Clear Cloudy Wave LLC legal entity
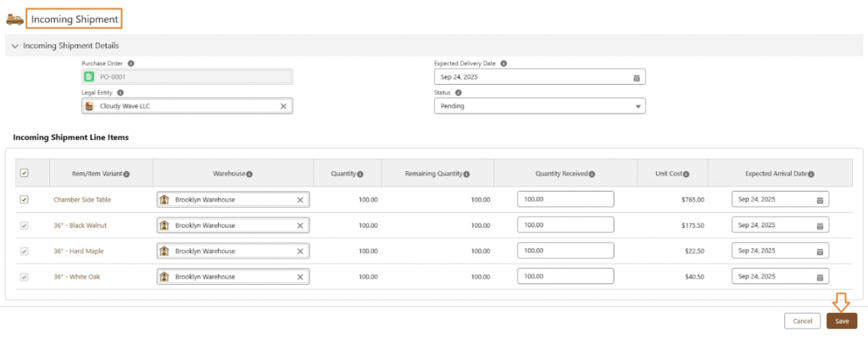The height and width of the screenshot is (340, 868). coord(284,107)
